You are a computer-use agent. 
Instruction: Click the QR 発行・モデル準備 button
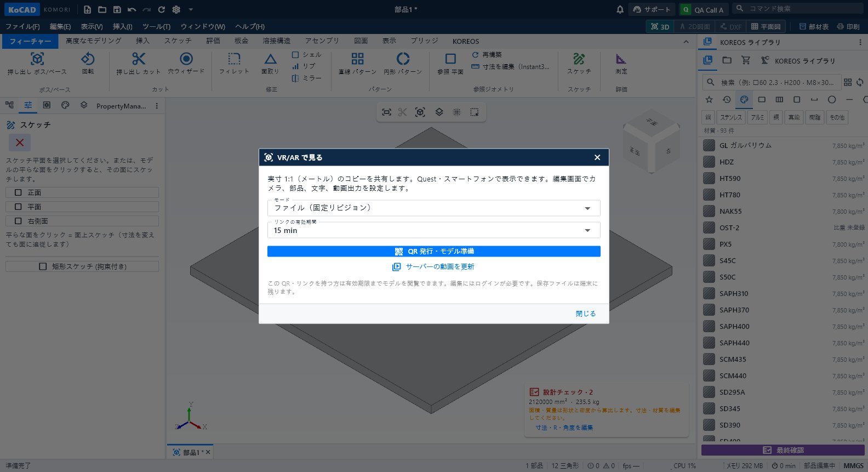(434, 251)
